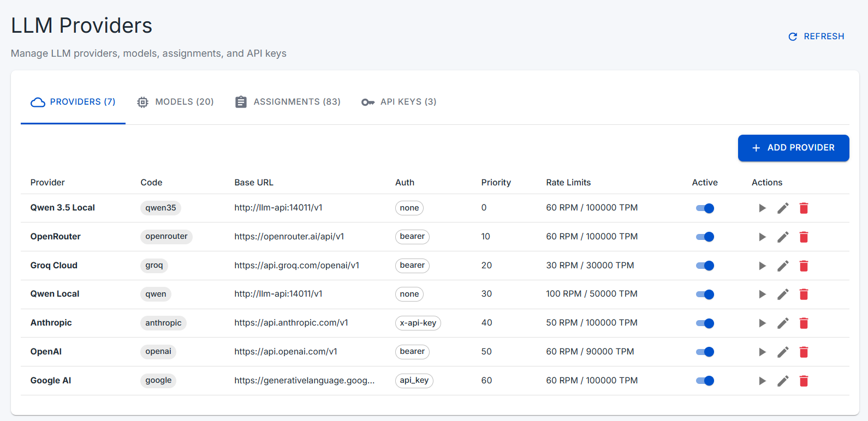Click the Add Provider button

(794, 148)
